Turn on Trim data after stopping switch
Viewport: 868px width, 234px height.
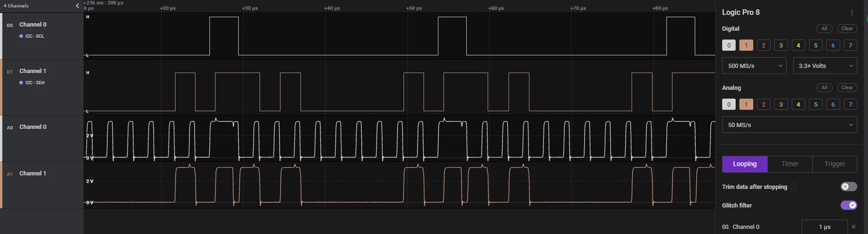click(x=848, y=187)
